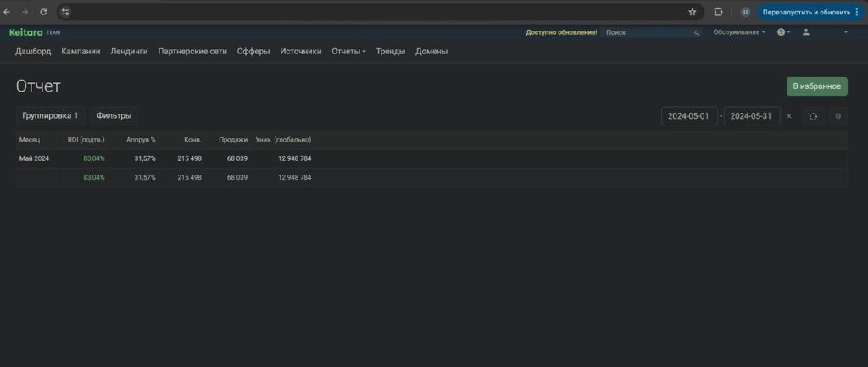Image resolution: width=868 pixels, height=367 pixels.
Task: Open the browser extensions puzzle icon
Action: [x=718, y=12]
